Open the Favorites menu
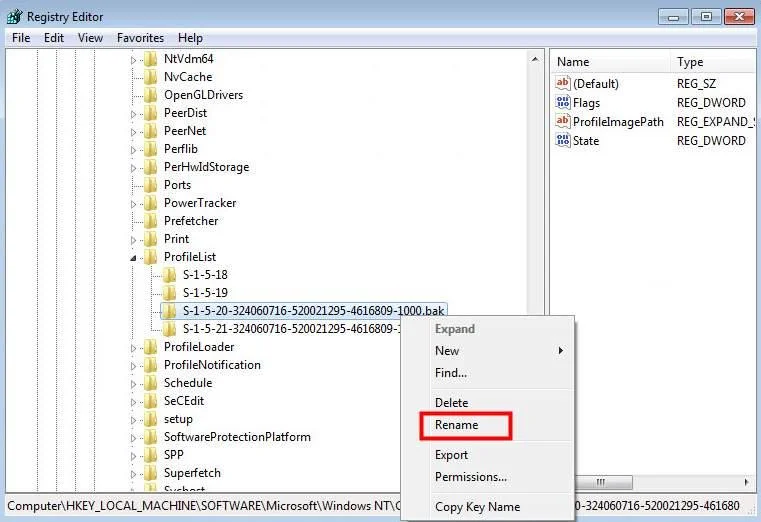This screenshot has width=761, height=522. pos(140,38)
